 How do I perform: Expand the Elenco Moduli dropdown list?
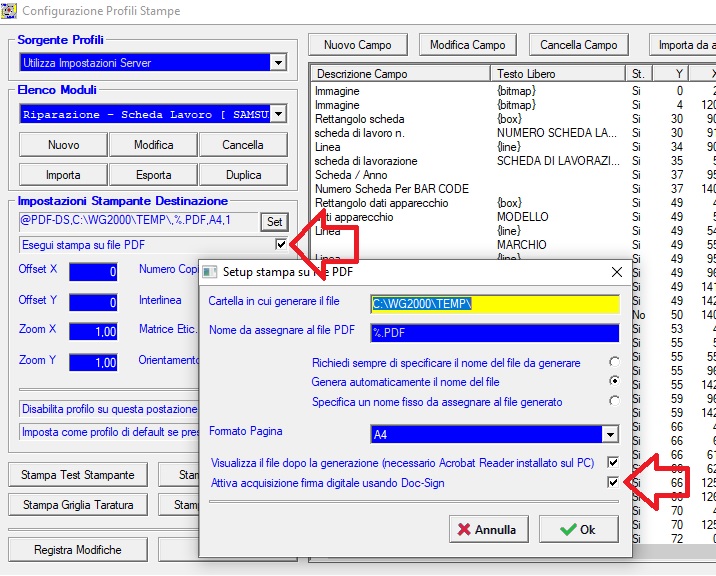tap(277, 114)
